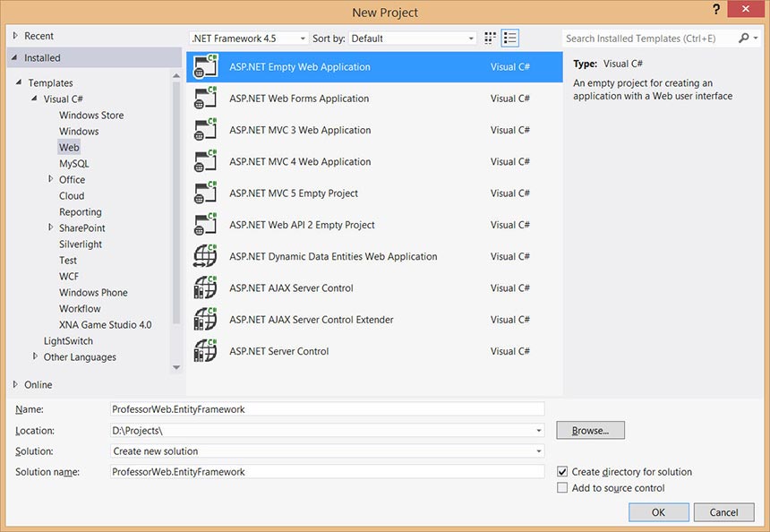Click the search magnifier icon
The height and width of the screenshot is (532, 770).
pos(743,38)
